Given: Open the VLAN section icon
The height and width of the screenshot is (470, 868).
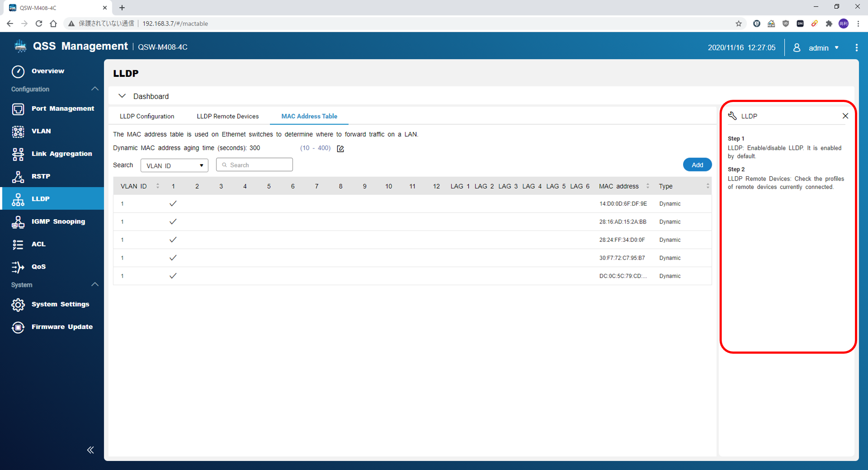Looking at the screenshot, I should pyautogui.click(x=18, y=131).
